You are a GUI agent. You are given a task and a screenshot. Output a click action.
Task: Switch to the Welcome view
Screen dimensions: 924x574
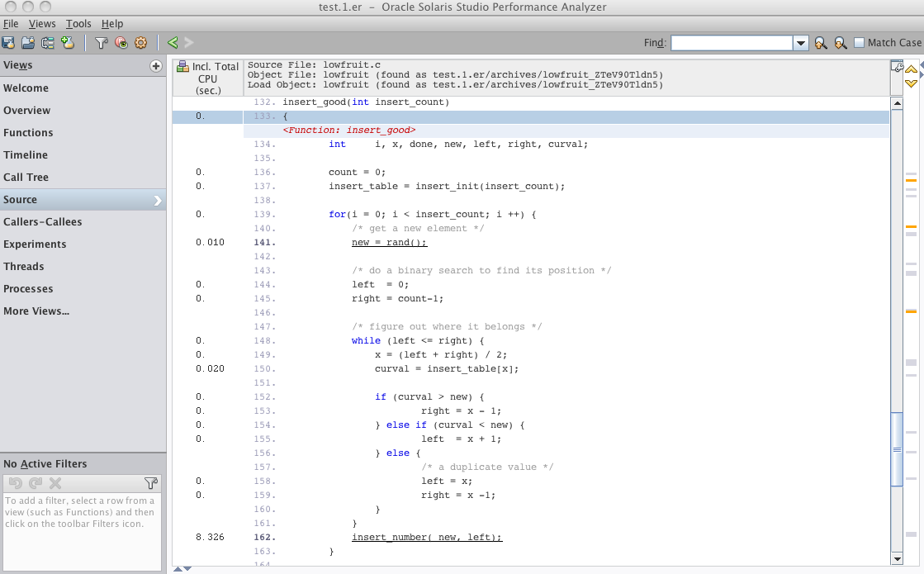pos(83,88)
